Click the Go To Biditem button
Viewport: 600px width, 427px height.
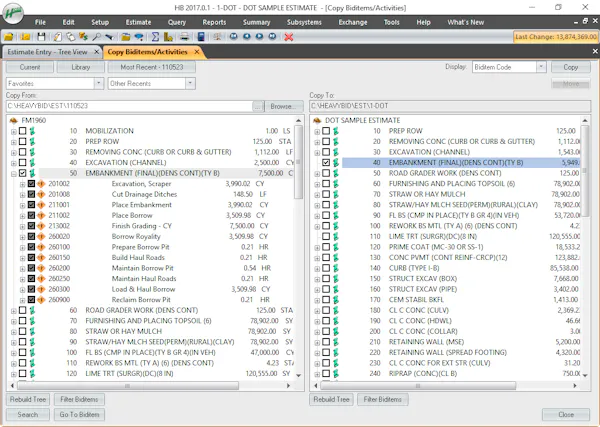[80, 414]
